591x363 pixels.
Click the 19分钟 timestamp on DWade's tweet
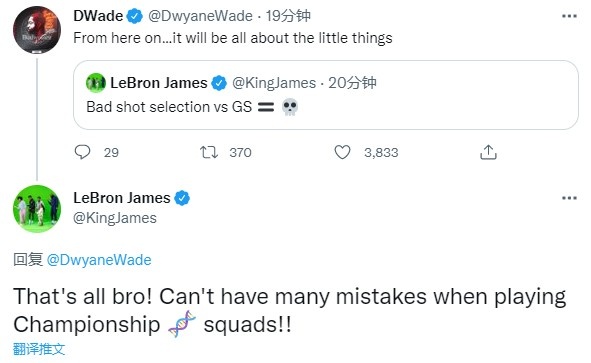tap(288, 16)
